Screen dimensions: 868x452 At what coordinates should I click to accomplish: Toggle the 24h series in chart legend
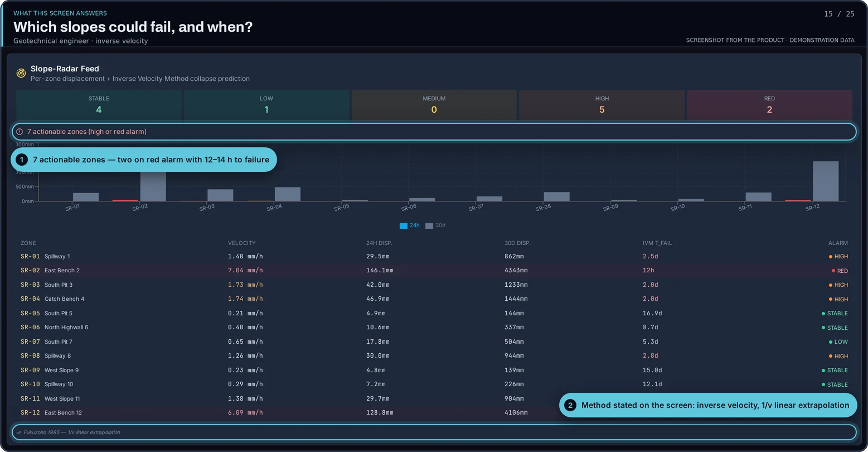click(410, 225)
